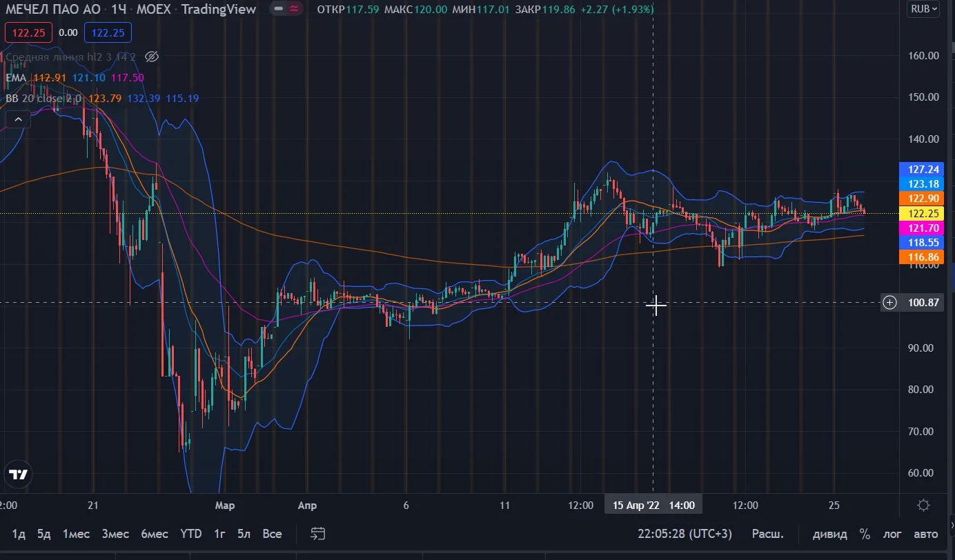Viewport: 955px width, 560px height.
Task: Click the 70.00 price axis label
Action: coord(923,432)
